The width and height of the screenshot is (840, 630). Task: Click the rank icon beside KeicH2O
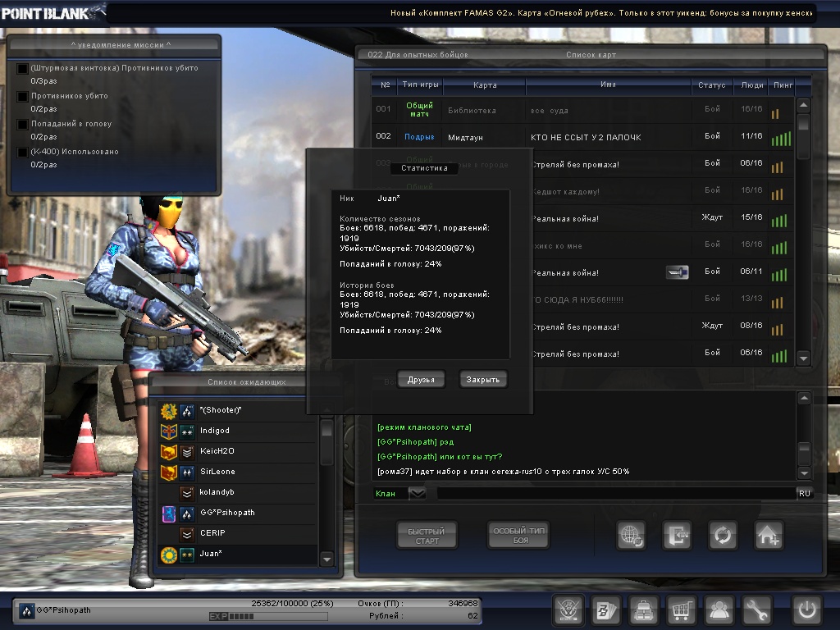pos(187,452)
